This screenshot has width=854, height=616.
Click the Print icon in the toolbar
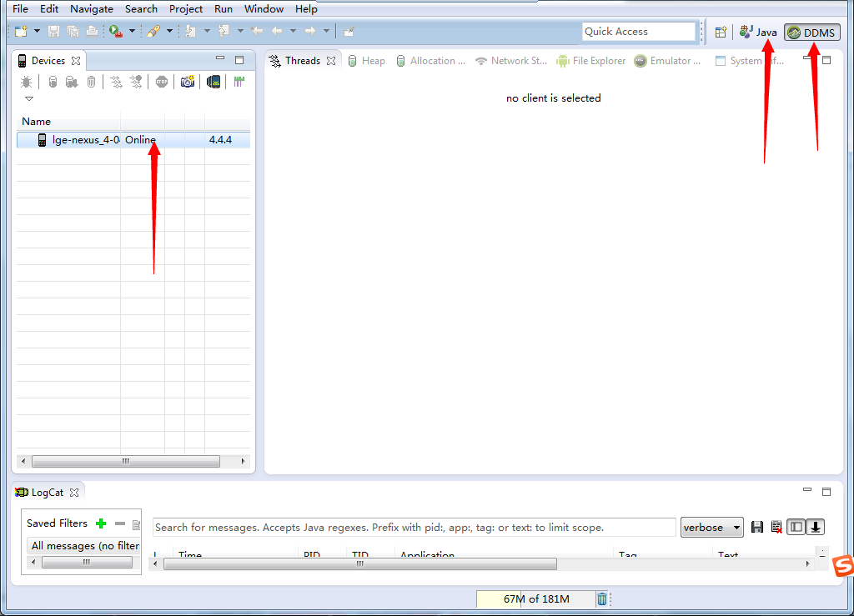click(x=92, y=32)
